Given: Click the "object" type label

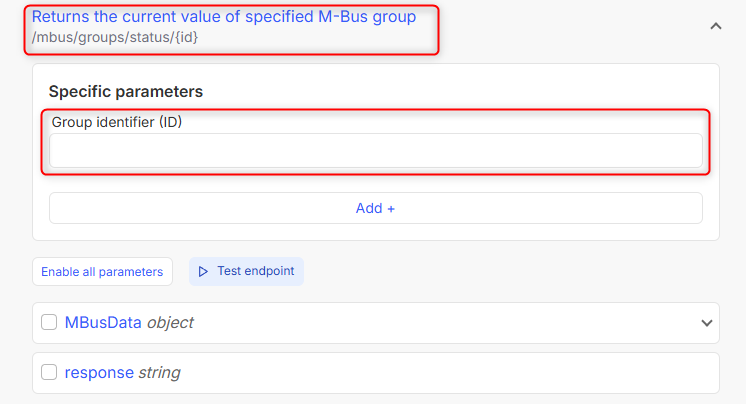Looking at the screenshot, I should [x=170, y=323].
